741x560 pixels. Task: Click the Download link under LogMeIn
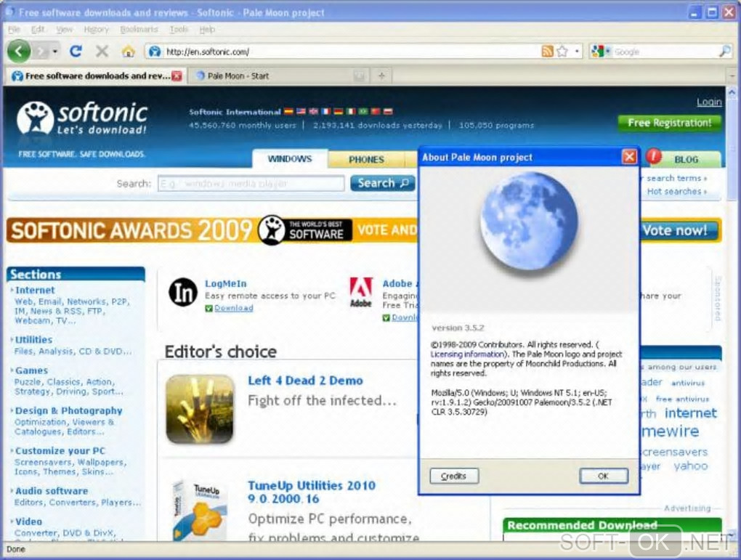233,308
